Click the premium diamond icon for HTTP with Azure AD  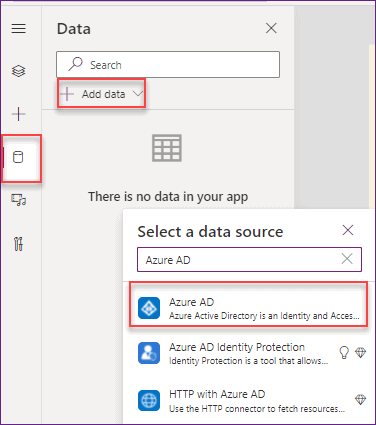tap(360, 399)
